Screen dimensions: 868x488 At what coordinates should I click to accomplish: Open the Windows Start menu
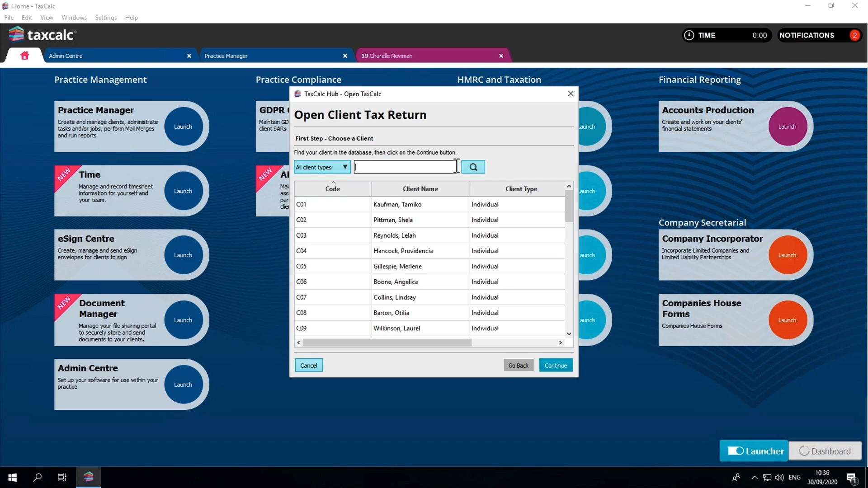[x=12, y=477]
